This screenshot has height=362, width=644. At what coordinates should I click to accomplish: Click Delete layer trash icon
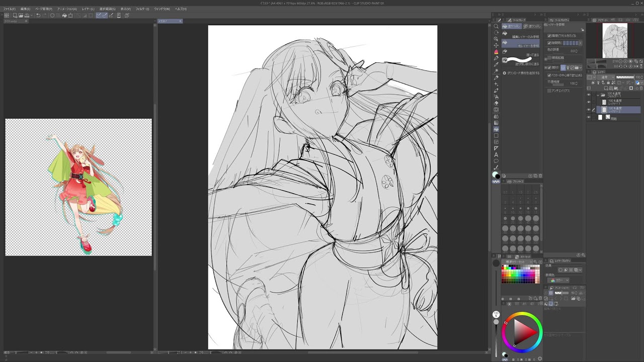click(641, 88)
